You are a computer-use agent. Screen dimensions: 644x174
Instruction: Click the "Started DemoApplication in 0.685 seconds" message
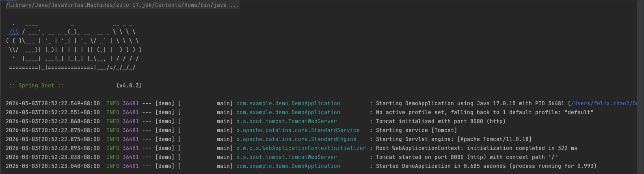click(486, 166)
